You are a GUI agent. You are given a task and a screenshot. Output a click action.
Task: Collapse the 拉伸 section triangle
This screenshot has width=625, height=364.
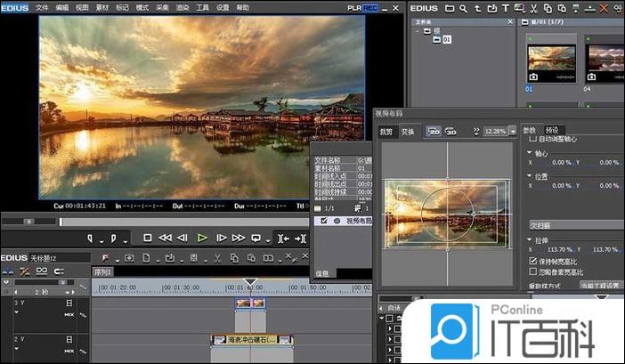530,239
